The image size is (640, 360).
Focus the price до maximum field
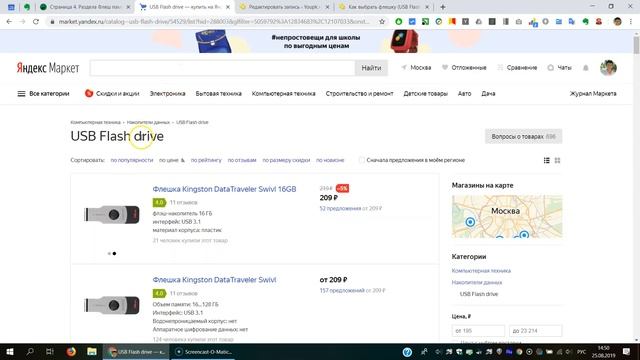536,331
